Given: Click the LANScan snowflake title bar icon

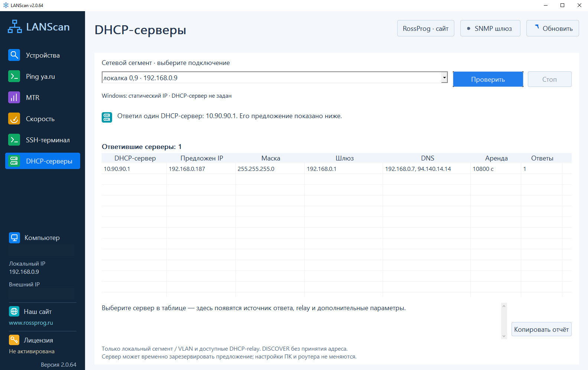Looking at the screenshot, I should point(6,5).
